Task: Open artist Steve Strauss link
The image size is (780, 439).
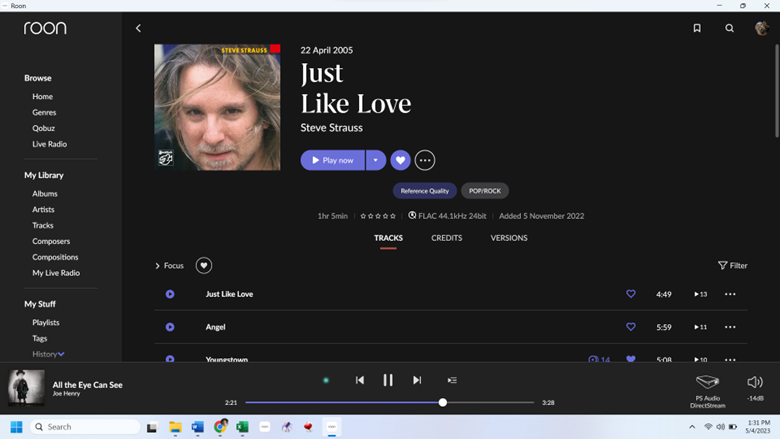Action: tap(331, 128)
